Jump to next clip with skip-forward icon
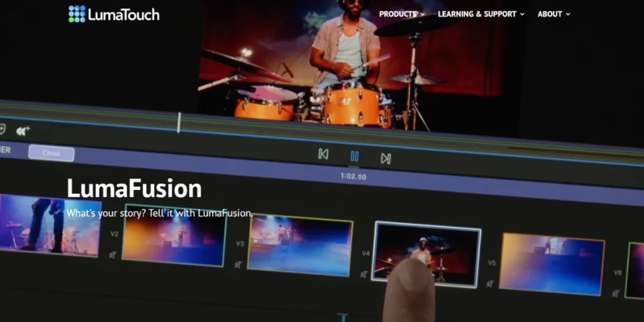Image resolution: width=644 pixels, height=322 pixels. click(386, 158)
